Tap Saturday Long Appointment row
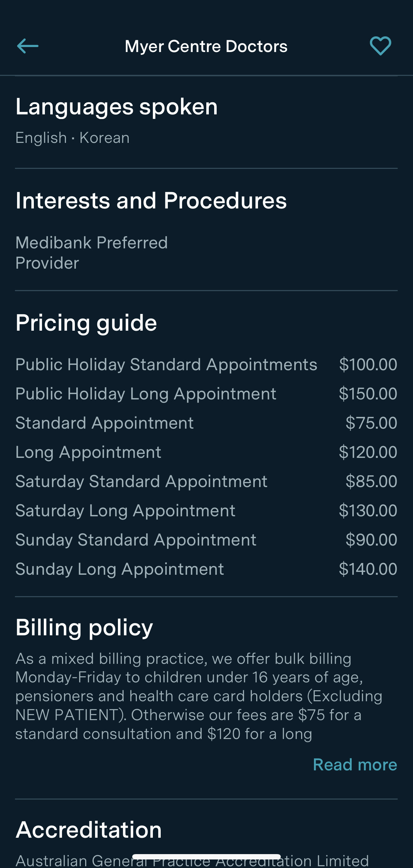This screenshot has width=413, height=868. (125, 511)
